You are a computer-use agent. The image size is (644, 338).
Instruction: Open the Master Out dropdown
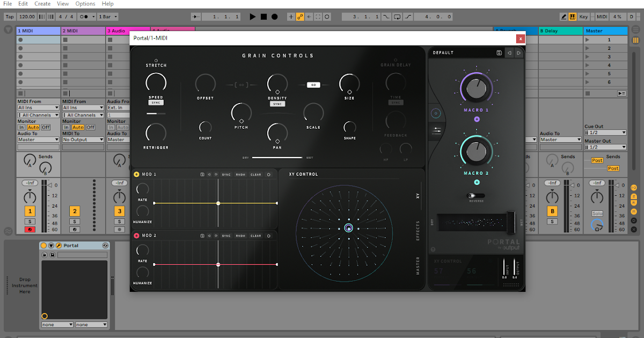coord(605,147)
